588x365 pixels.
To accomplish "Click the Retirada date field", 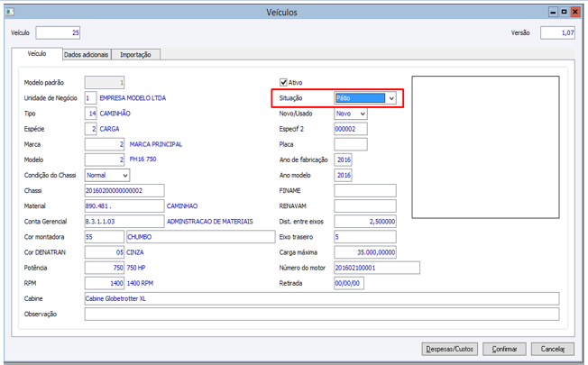I will [x=349, y=283].
